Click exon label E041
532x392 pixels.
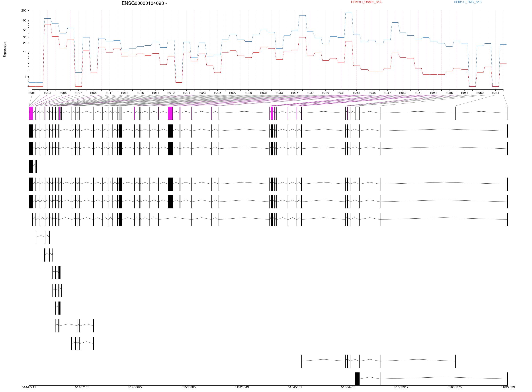tap(341, 93)
